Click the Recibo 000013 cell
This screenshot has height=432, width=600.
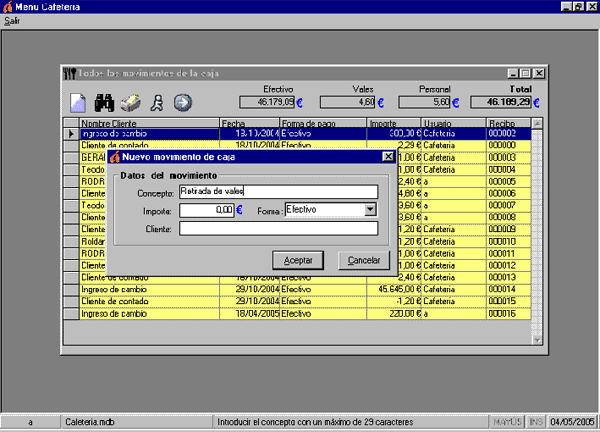(509, 277)
